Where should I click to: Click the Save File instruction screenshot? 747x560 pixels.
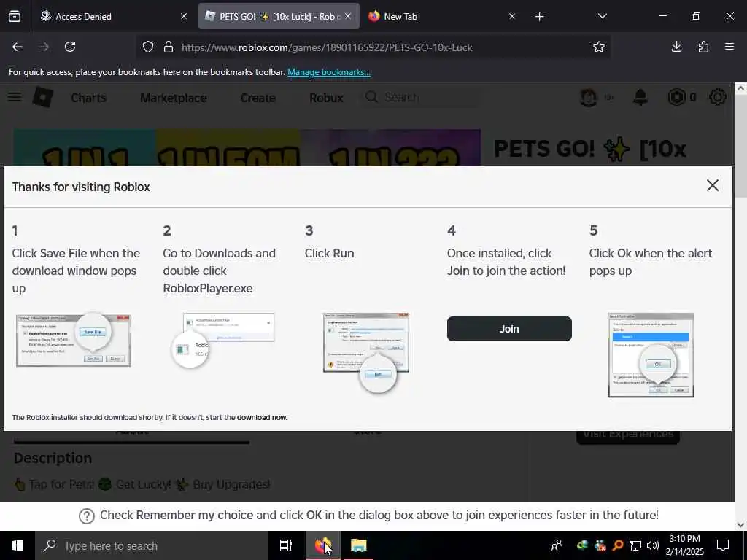pyautogui.click(x=74, y=340)
